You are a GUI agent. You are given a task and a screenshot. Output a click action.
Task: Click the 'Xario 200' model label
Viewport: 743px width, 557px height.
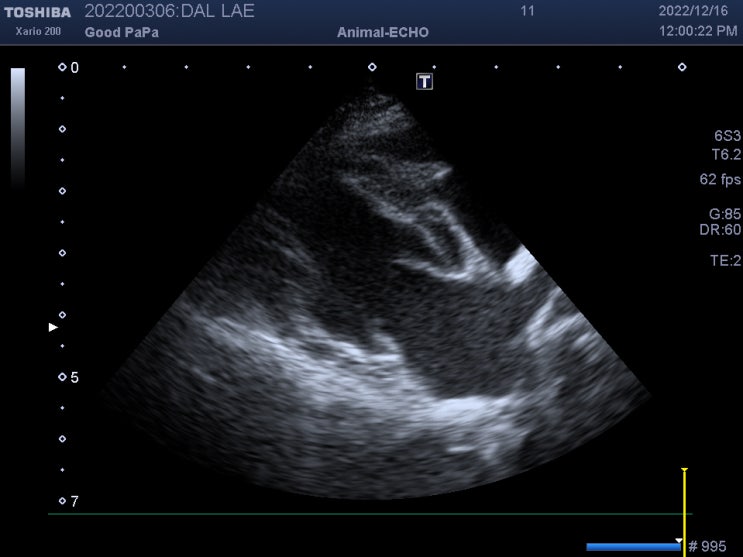pyautogui.click(x=38, y=31)
